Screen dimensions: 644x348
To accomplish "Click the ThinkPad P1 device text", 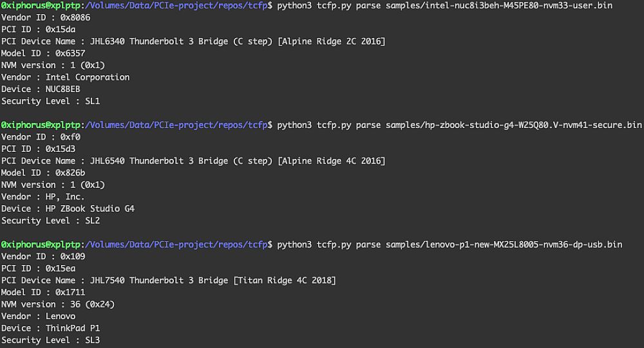I will [73, 328].
